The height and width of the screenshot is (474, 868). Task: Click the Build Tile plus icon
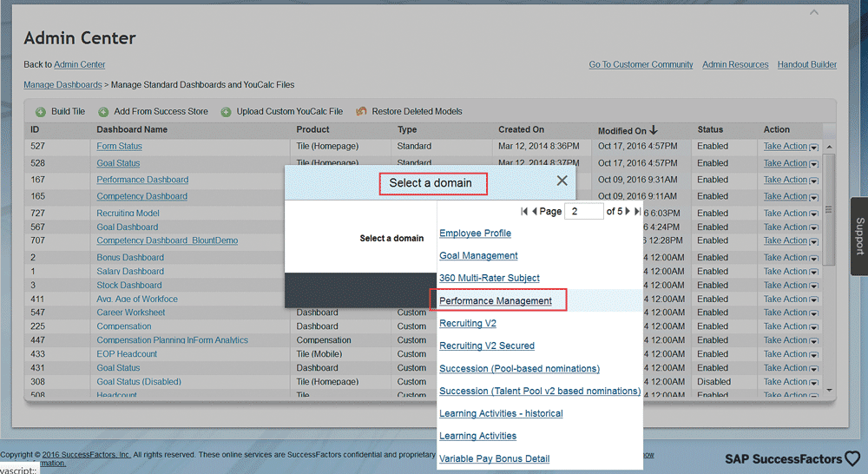[x=40, y=112]
